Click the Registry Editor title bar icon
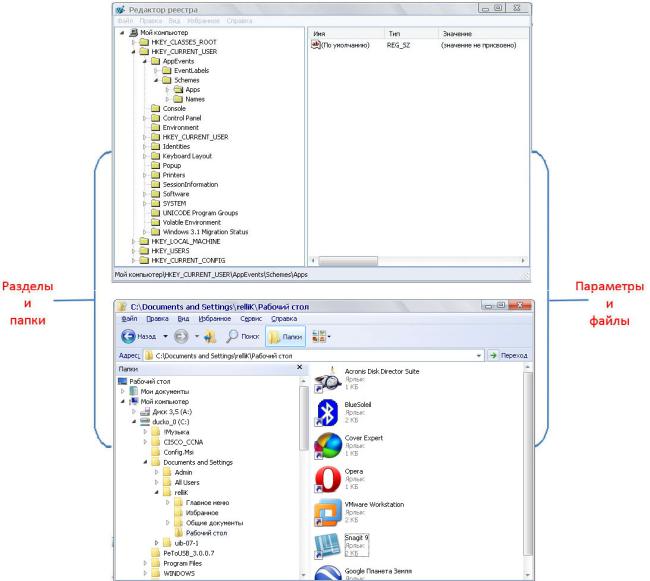Image resolution: width=650 pixels, height=581 pixels. (121, 10)
